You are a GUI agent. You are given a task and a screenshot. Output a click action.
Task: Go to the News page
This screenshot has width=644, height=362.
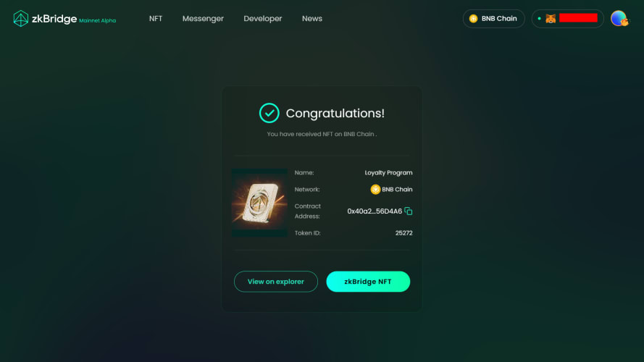click(312, 19)
